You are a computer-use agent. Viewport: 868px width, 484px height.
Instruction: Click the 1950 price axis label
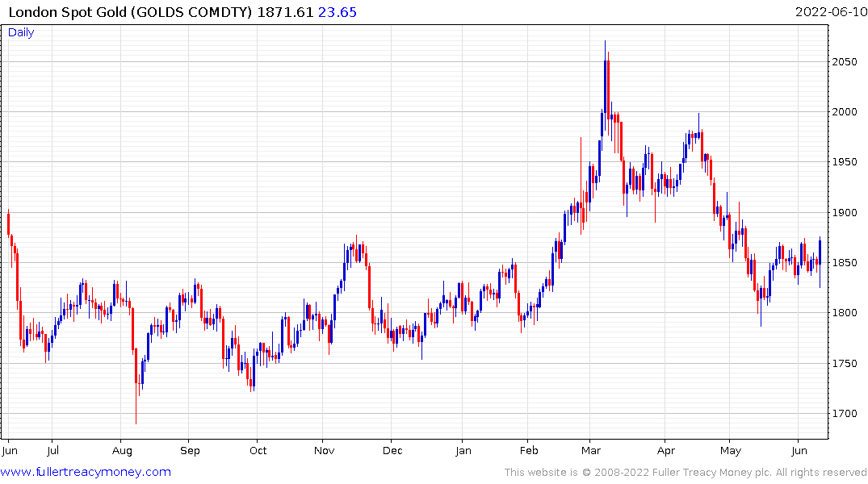(845, 162)
